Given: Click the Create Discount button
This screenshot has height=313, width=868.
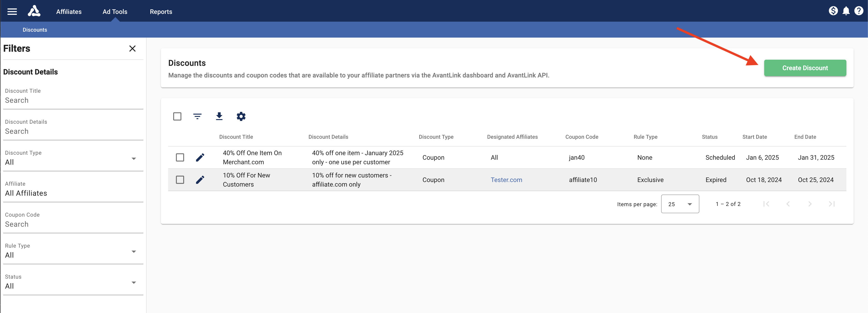Looking at the screenshot, I should pos(805,68).
